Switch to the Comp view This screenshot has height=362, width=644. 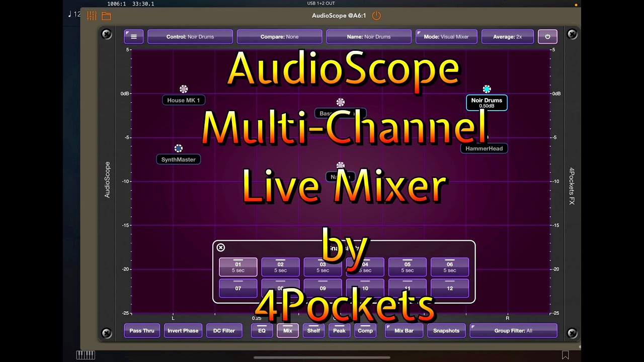coord(365,331)
